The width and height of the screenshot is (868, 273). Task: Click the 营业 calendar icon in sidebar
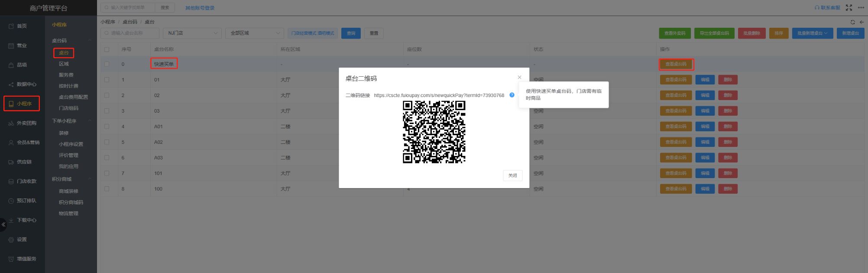pos(11,45)
